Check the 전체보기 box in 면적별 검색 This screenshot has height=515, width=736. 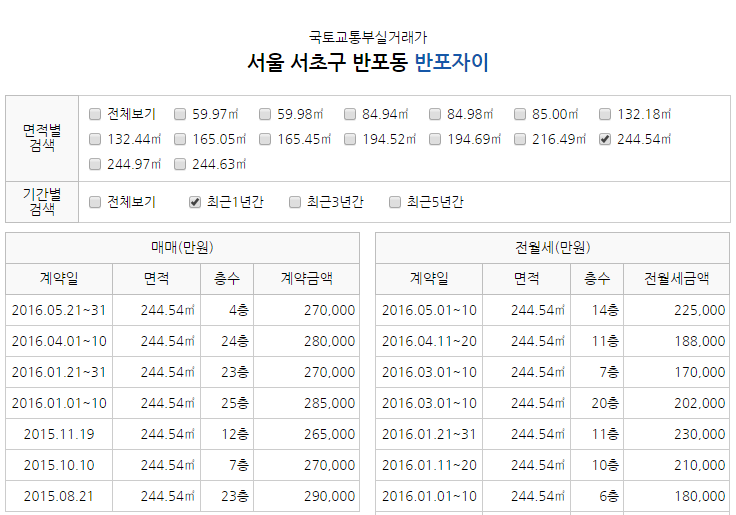coord(95,114)
